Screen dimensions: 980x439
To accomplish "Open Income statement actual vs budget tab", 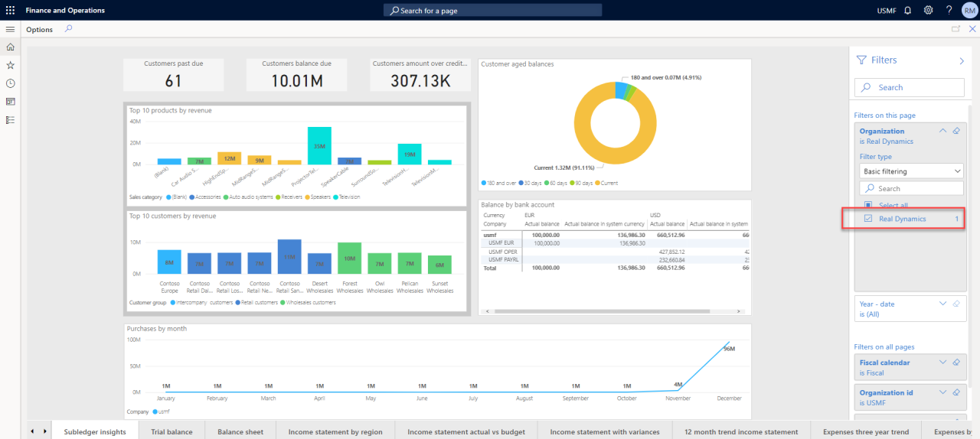I will coord(466,431).
